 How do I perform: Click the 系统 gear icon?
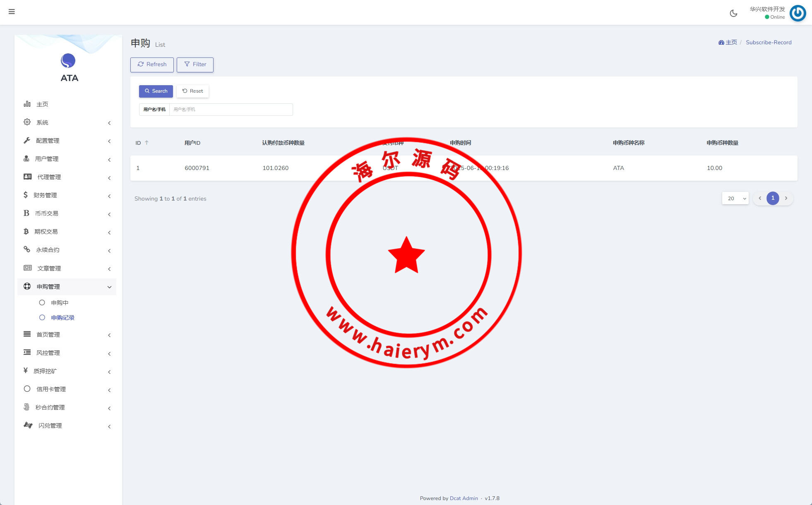point(27,122)
